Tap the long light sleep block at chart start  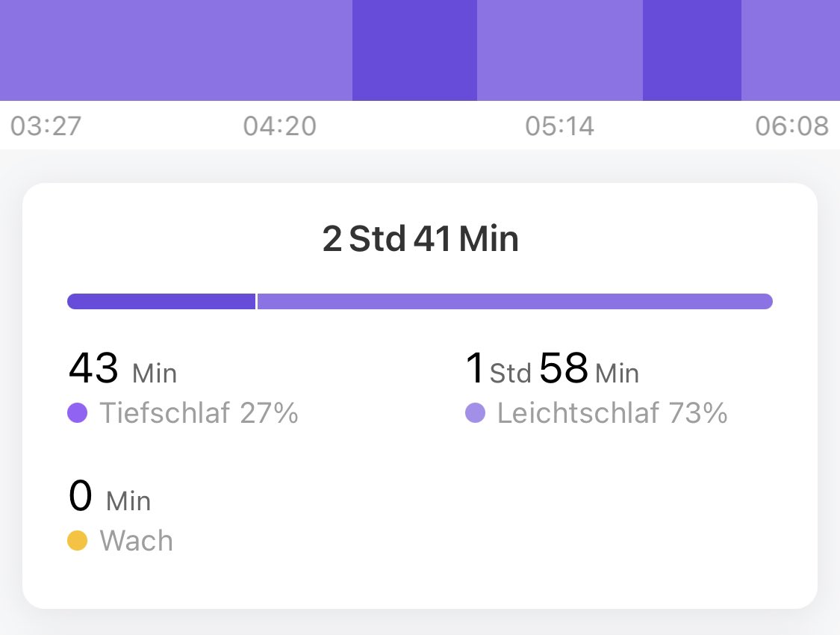point(175,50)
